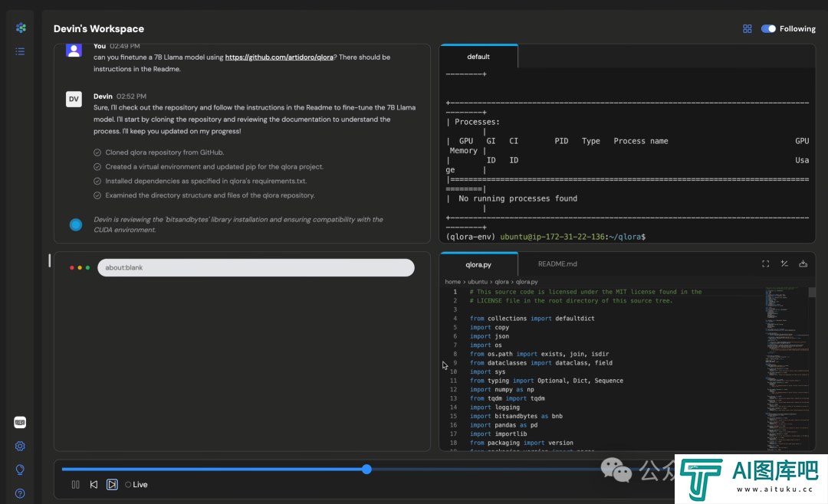
Task: Click check icon for Cloned qlora repository
Action: point(97,152)
